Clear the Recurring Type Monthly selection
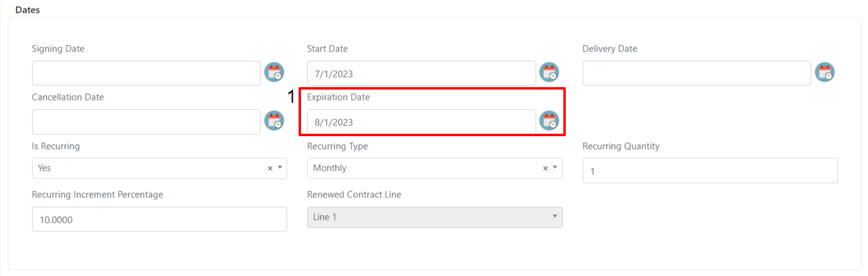 [545, 168]
